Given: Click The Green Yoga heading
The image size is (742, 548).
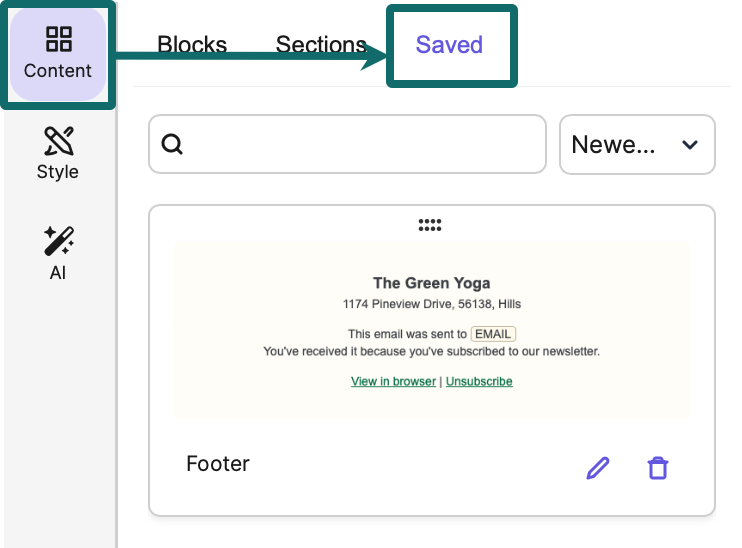Looking at the screenshot, I should pos(431,283).
